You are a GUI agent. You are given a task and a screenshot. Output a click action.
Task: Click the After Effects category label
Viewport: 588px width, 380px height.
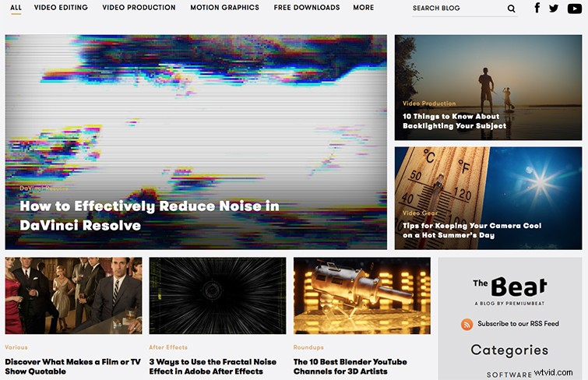pos(168,347)
